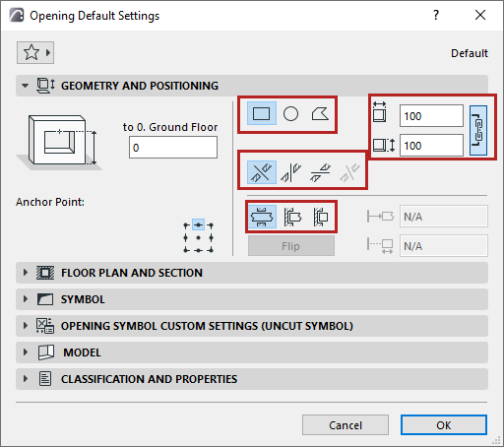Screen dimensions: 504x447
Task: Select centered opening extent icon
Action: tap(262, 217)
